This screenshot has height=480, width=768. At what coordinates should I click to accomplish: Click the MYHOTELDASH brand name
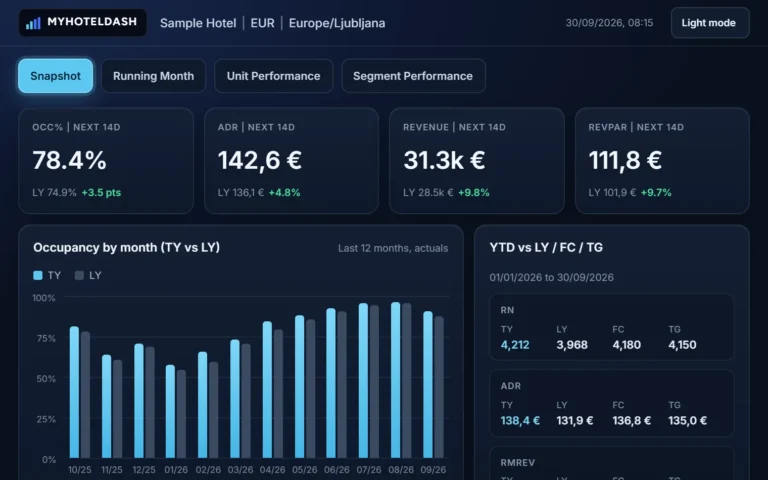pyautogui.click(x=92, y=22)
